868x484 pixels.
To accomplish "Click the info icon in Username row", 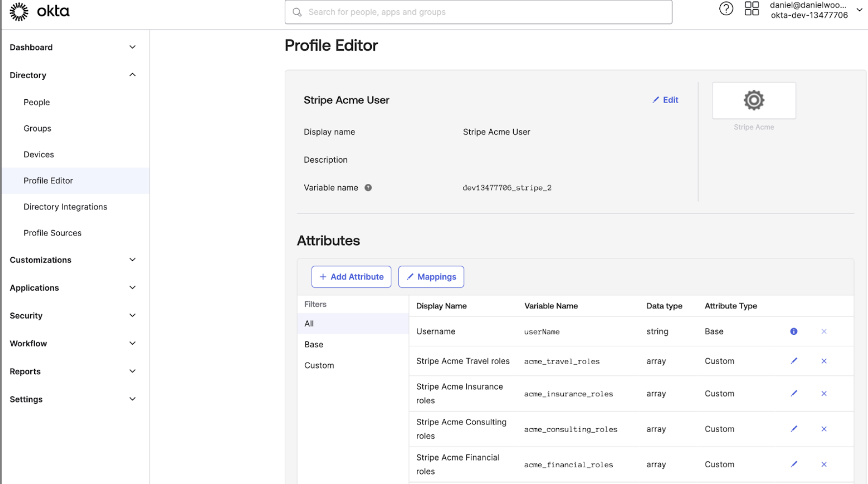I will 794,331.
